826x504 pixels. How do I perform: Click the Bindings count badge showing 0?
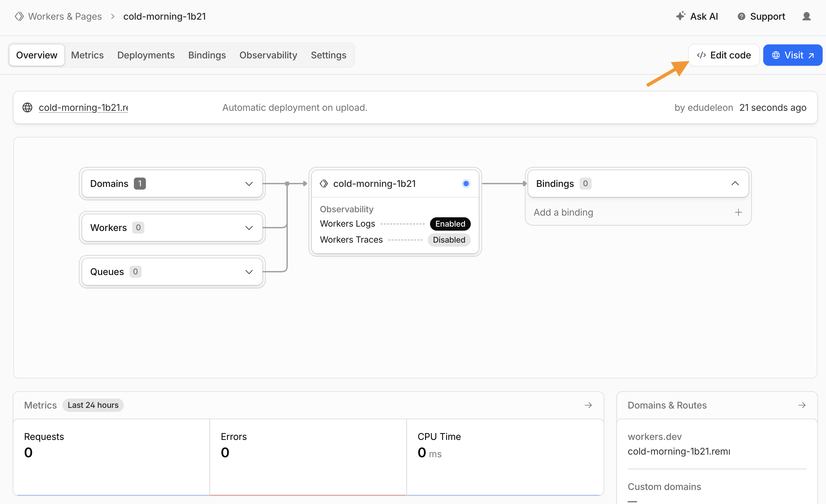point(585,184)
